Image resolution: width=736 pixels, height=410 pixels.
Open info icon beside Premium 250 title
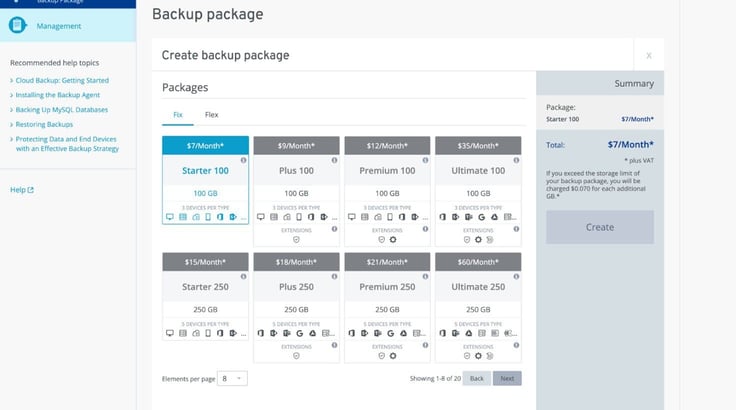click(425, 277)
